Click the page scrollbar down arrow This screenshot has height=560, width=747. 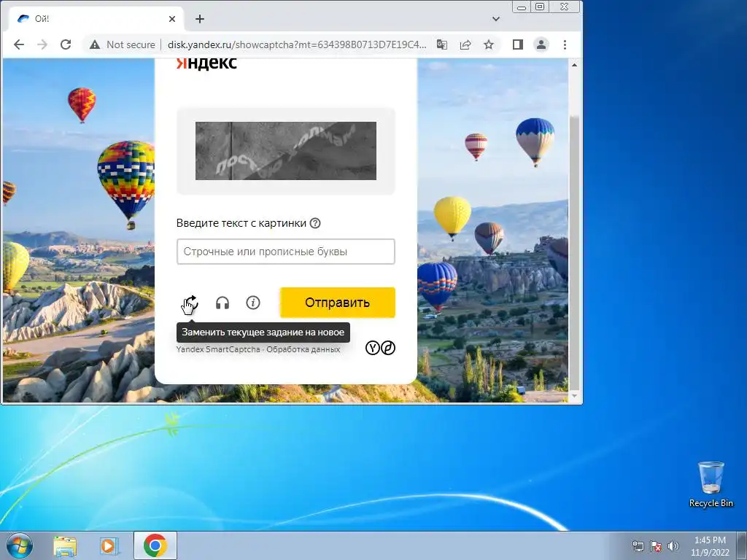[575, 396]
